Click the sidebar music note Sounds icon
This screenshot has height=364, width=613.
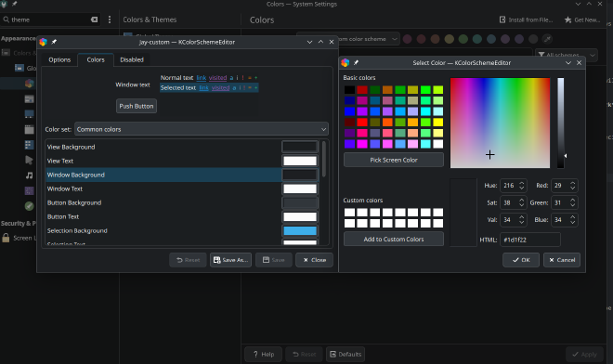(30, 175)
